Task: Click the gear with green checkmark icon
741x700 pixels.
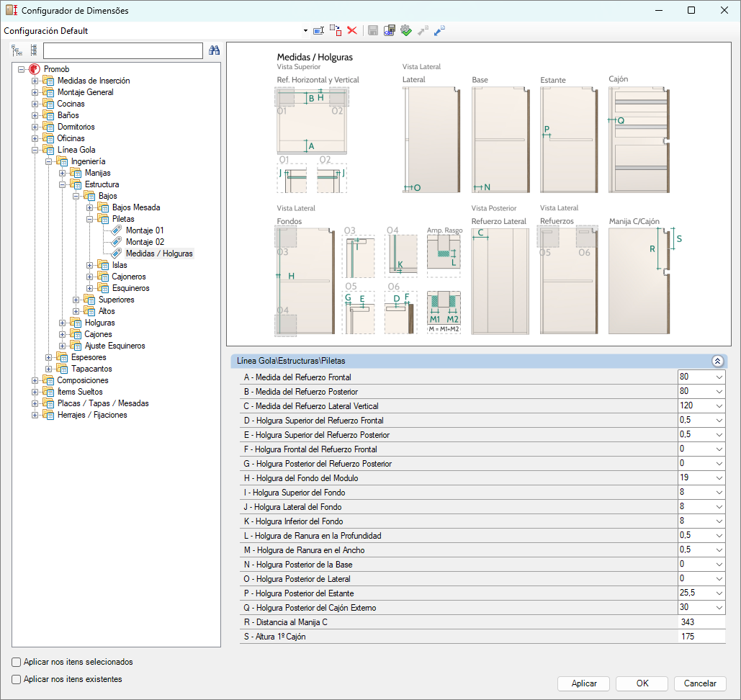Action: 406,30
